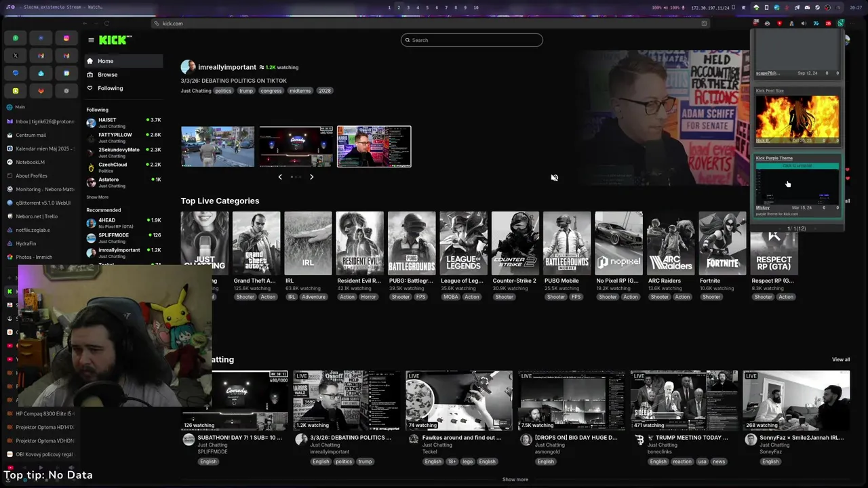Expand the Following list with Show More
This screenshot has width=868, height=488.
(x=97, y=197)
